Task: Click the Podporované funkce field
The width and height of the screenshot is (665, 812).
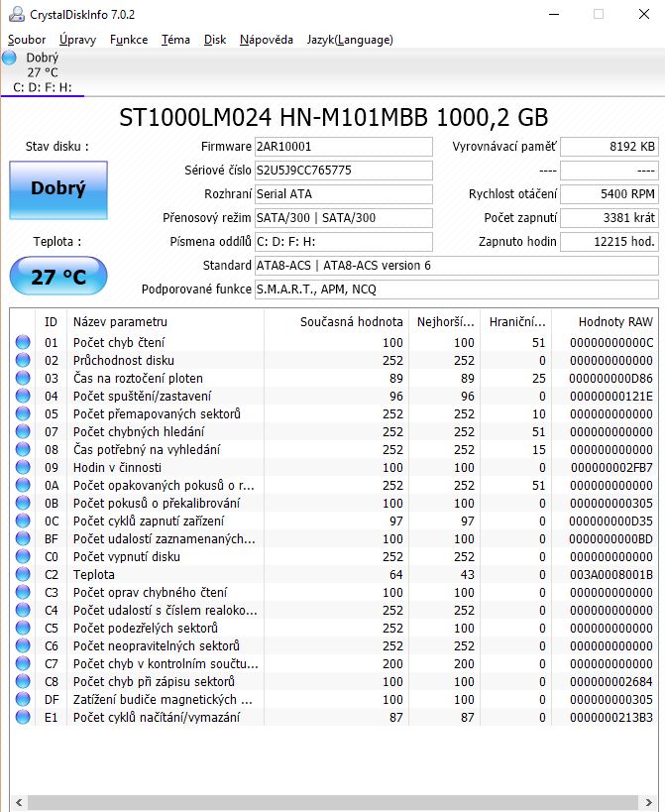Action: pyautogui.click(x=457, y=290)
